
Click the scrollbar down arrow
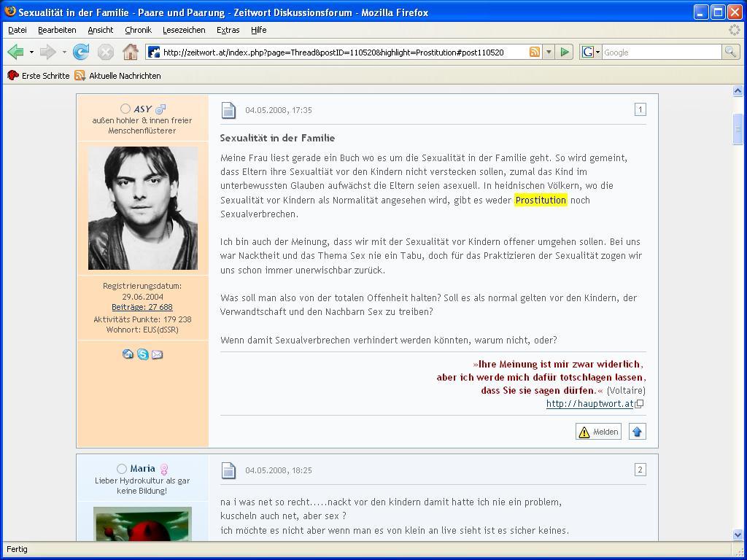pos(738,535)
